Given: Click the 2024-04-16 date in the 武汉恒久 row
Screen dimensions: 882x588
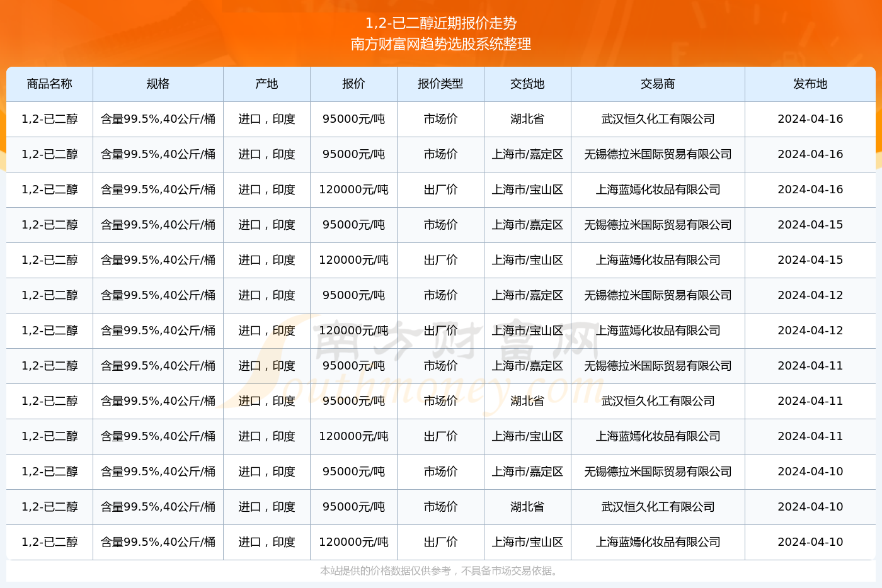Looking at the screenshot, I should click(x=810, y=119).
